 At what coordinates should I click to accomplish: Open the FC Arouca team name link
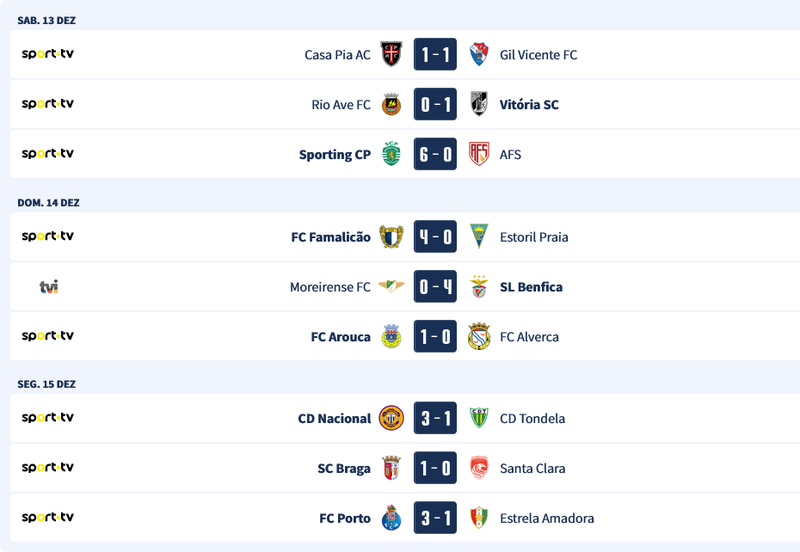click(x=341, y=337)
